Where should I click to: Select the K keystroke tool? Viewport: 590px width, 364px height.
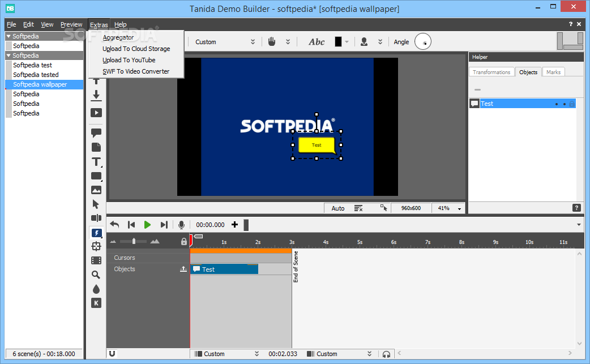coord(96,303)
